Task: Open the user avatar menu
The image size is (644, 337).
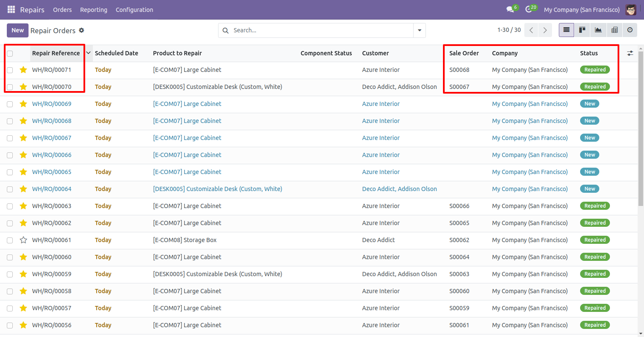Action: (631, 9)
